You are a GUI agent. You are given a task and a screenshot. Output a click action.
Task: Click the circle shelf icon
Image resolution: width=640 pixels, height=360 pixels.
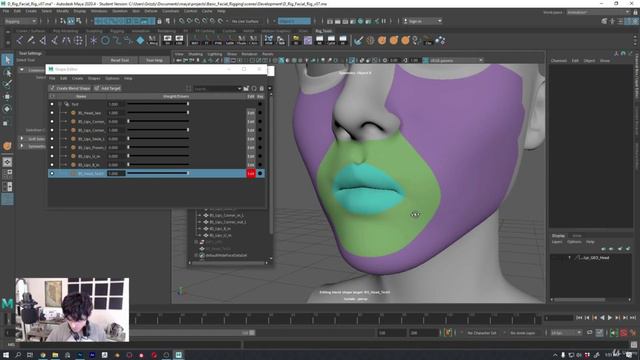[x=105, y=40]
